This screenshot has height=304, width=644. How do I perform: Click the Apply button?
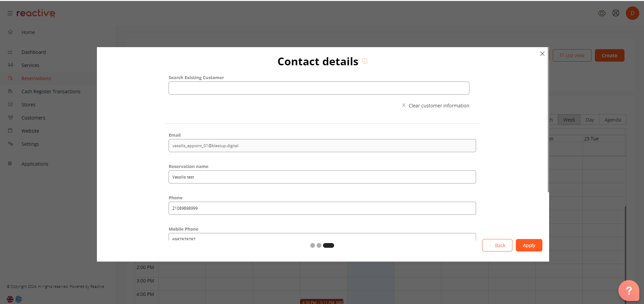pyautogui.click(x=529, y=245)
